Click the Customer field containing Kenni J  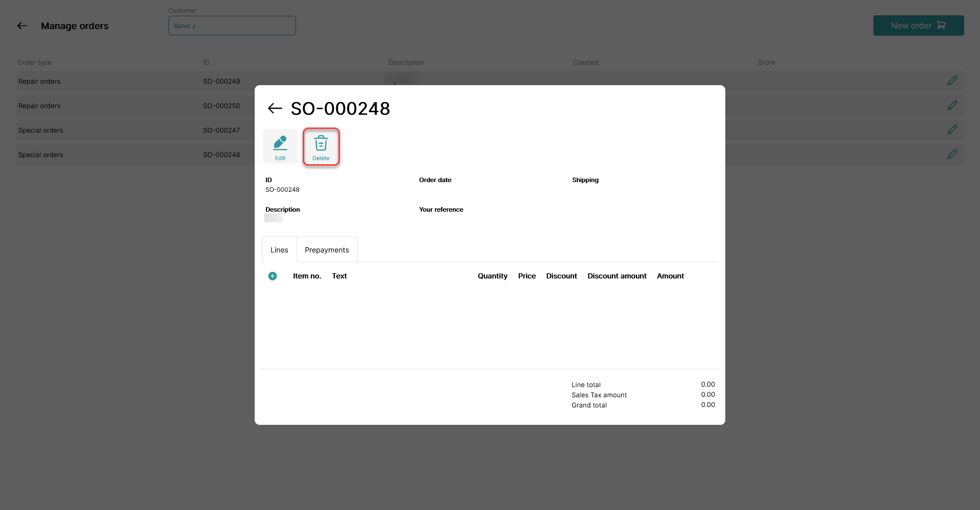click(x=232, y=25)
